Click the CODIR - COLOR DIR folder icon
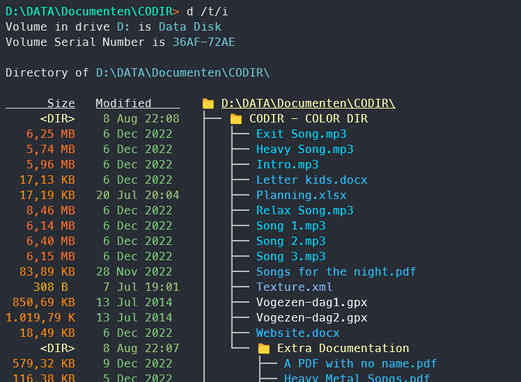 [x=236, y=119]
